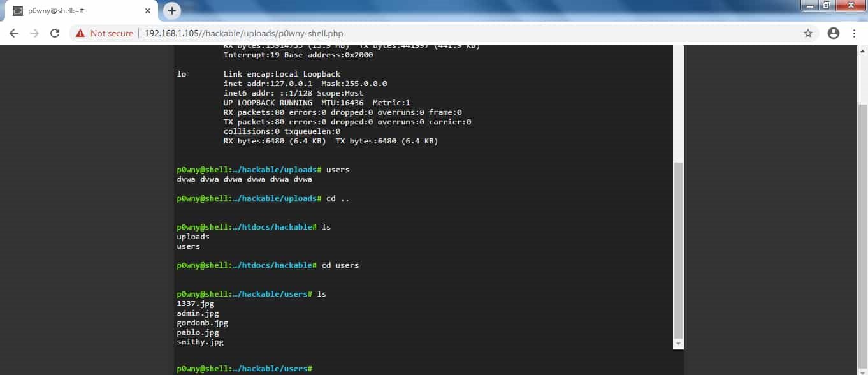Click the text smithy.jpg
The image size is (868, 375).
click(200, 342)
